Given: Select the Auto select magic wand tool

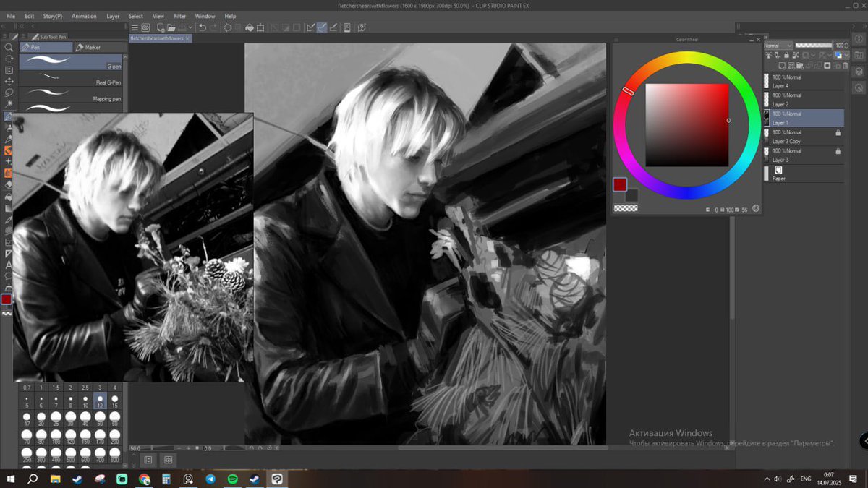Looking at the screenshot, I should 9,104.
